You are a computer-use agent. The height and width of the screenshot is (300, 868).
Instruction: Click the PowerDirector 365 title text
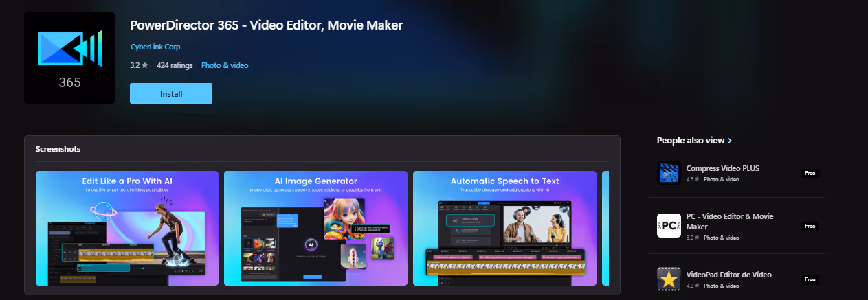266,25
